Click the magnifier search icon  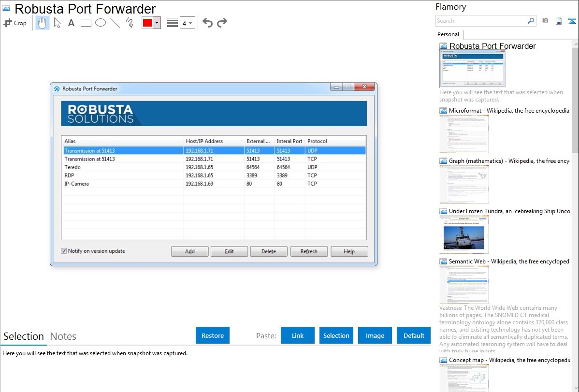click(531, 21)
